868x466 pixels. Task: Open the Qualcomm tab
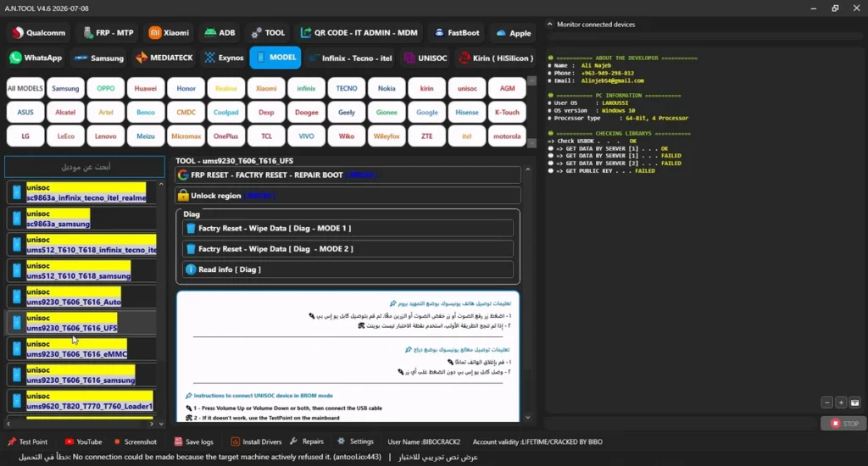pos(39,33)
